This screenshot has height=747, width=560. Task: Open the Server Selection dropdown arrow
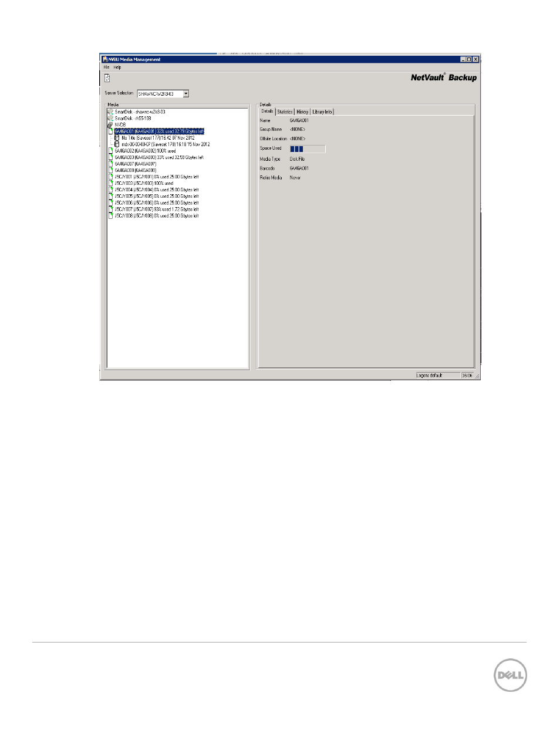[x=186, y=94]
